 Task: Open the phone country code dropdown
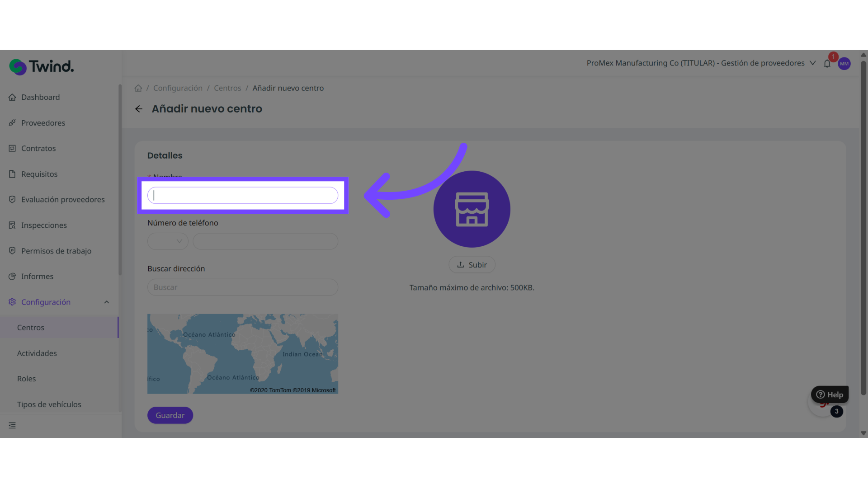coord(168,241)
